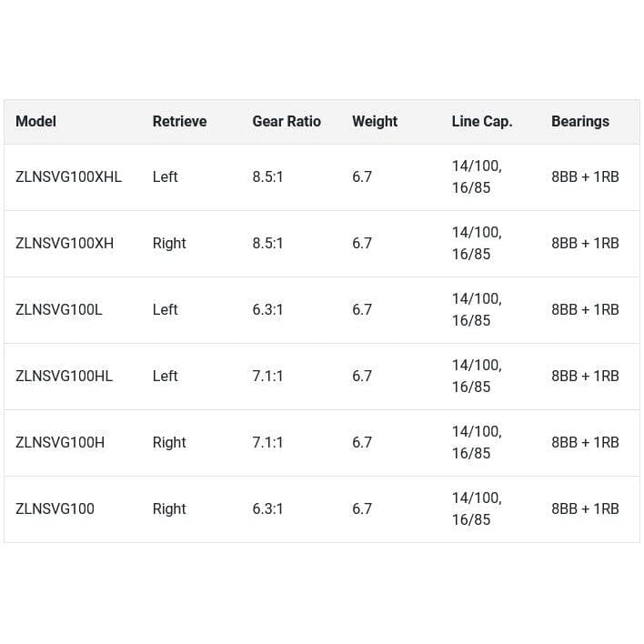Viewport: 644px width, 644px height.
Task: Click the Retrieve column header
Action: tap(179, 121)
